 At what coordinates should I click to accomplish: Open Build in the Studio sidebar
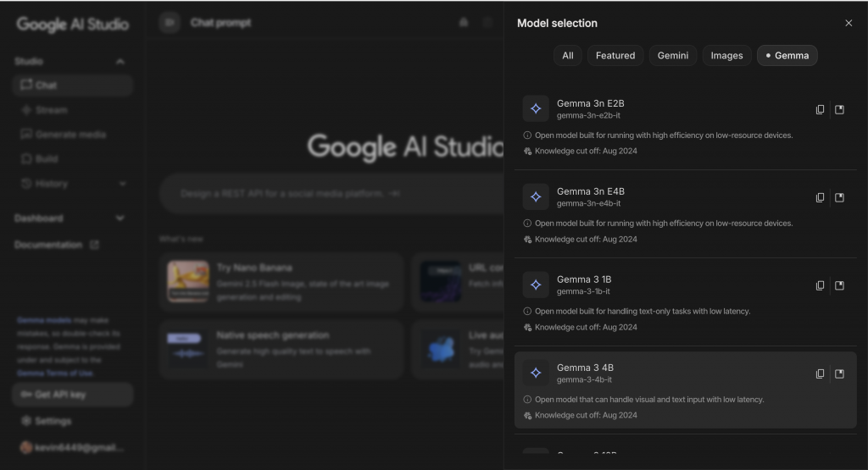(x=73, y=158)
